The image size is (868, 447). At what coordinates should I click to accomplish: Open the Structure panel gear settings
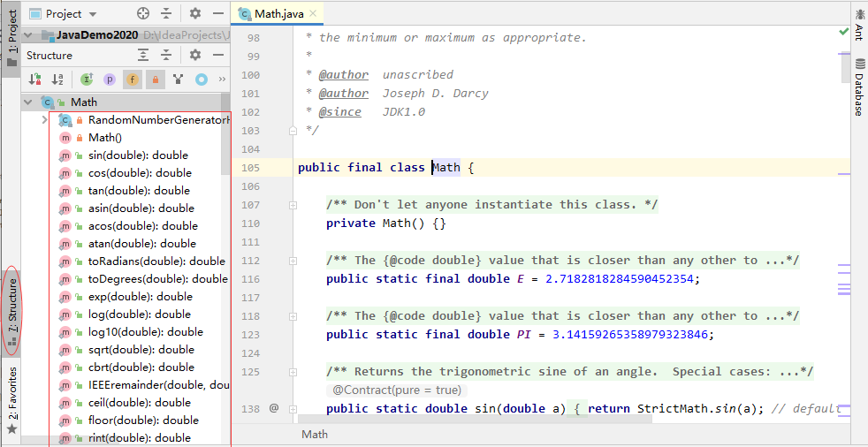click(194, 55)
